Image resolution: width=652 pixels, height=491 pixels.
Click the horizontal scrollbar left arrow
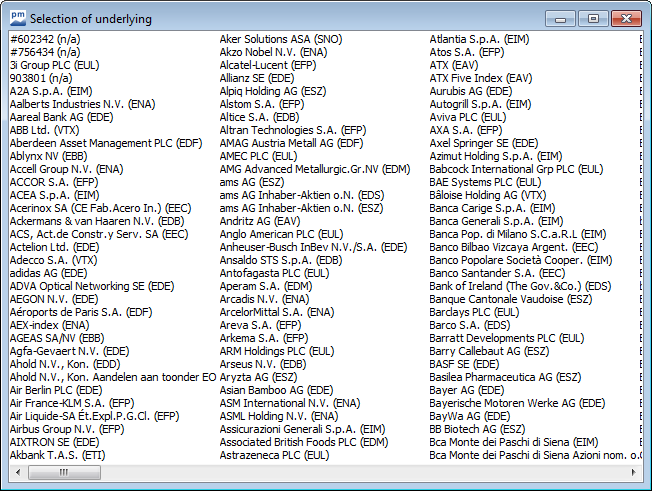tap(17, 471)
